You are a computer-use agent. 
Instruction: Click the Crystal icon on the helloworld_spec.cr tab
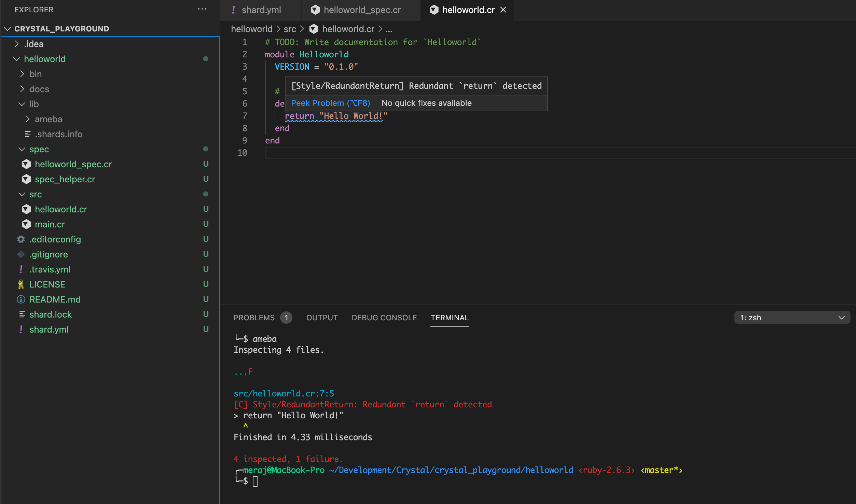(315, 10)
